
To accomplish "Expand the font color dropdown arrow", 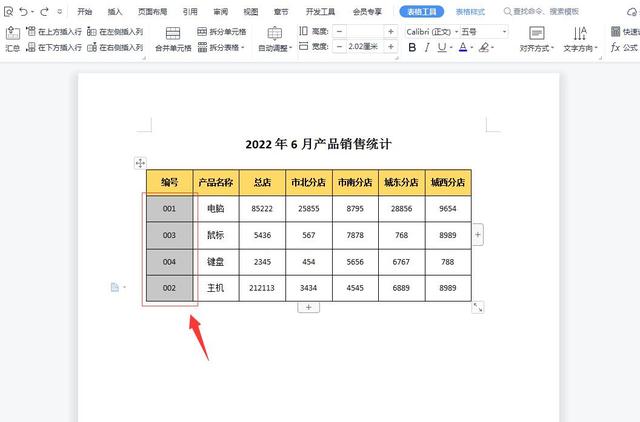I will click(x=472, y=48).
